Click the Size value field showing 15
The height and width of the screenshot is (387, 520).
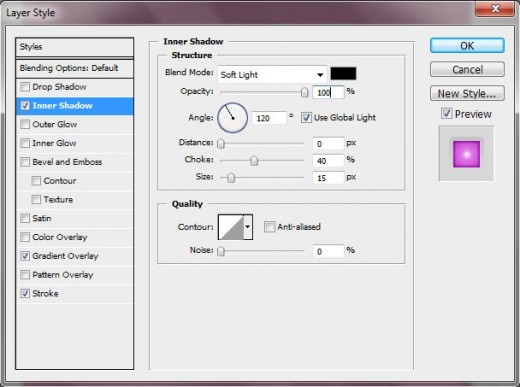(328, 178)
